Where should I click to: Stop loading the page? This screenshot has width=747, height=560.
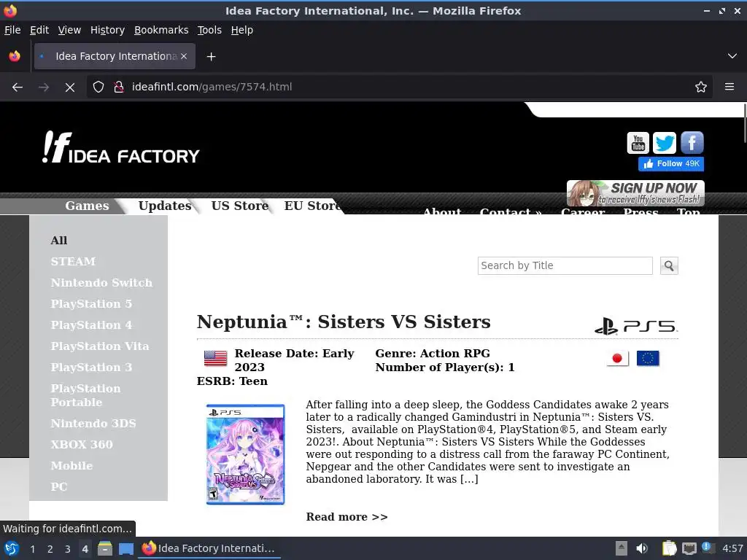pos(69,87)
